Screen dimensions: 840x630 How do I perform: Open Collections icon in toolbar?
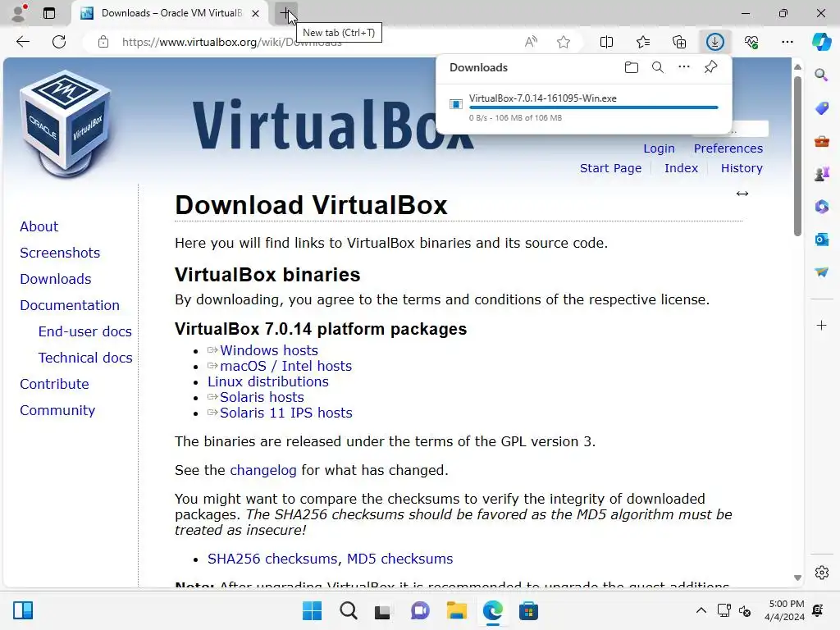(679, 42)
